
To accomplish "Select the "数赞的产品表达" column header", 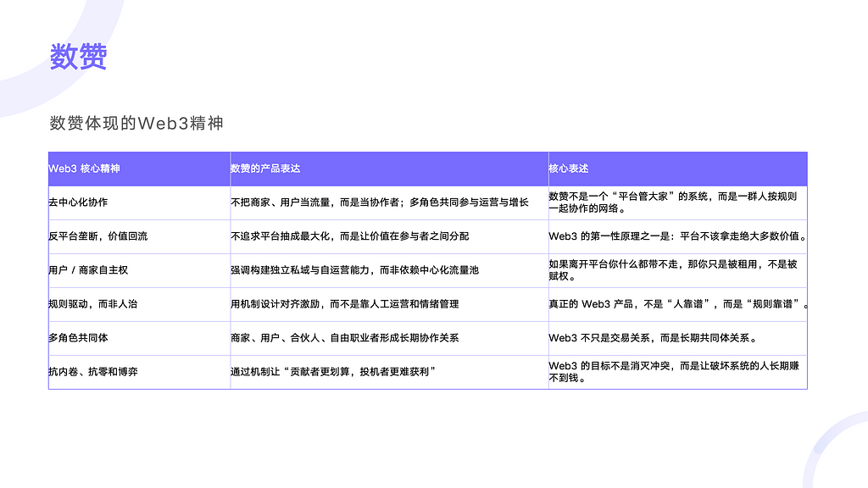I will (265, 169).
